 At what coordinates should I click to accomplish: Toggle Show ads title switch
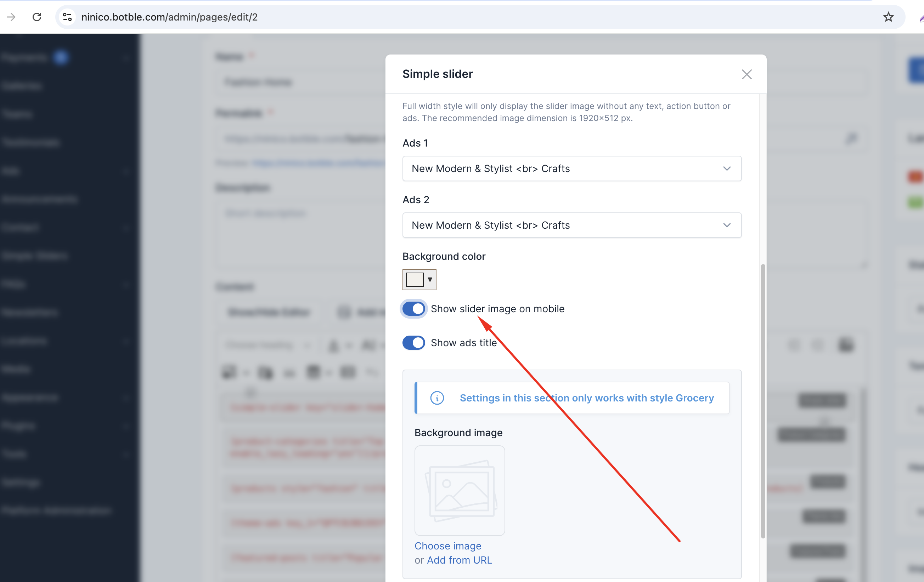coord(414,342)
